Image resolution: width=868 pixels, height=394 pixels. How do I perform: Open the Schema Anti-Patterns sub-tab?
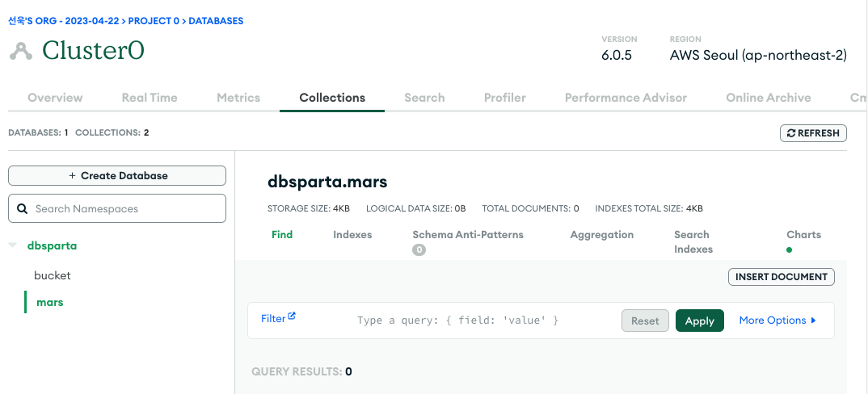tap(468, 235)
